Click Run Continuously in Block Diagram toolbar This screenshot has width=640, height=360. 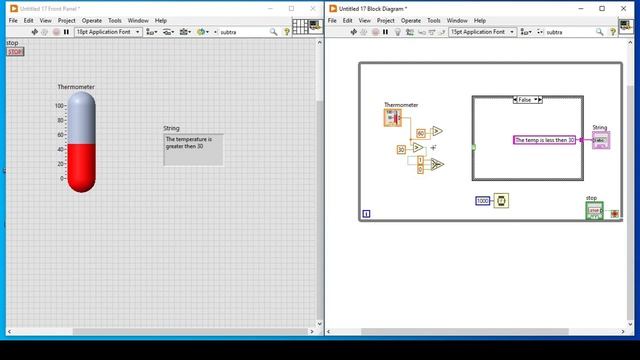[364, 32]
